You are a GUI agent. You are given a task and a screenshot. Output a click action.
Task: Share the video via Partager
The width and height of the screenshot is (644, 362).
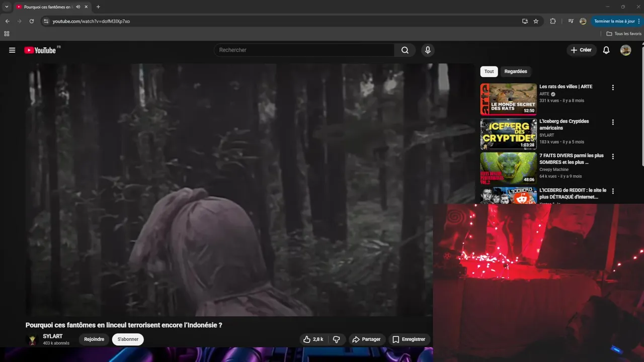(366, 339)
